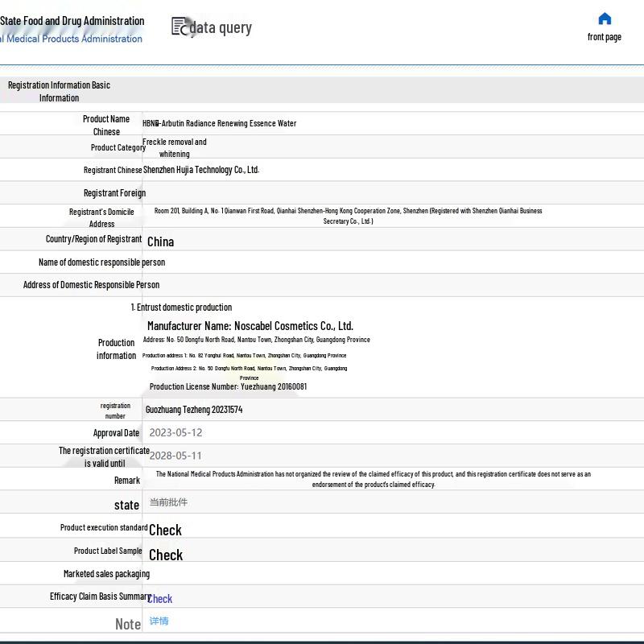
Task: Select the Remark disclaimer text
Action: tap(374, 479)
